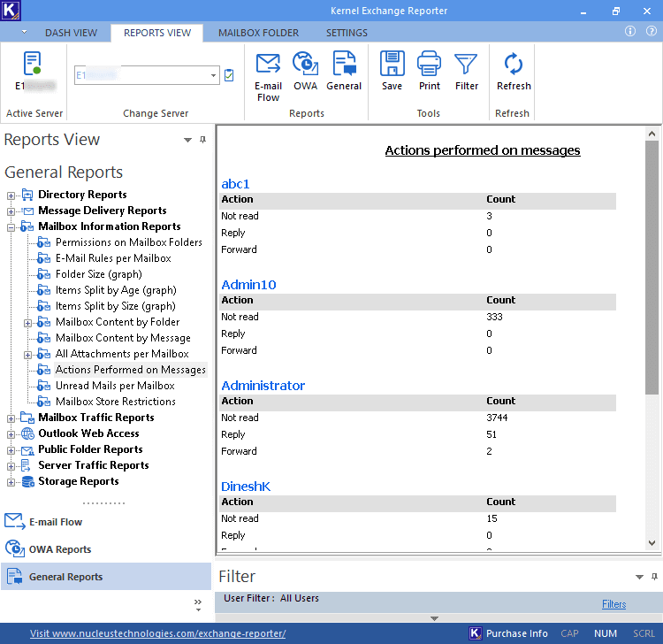
Task: Open the Administrator mailbox heading link
Action: click(x=263, y=386)
